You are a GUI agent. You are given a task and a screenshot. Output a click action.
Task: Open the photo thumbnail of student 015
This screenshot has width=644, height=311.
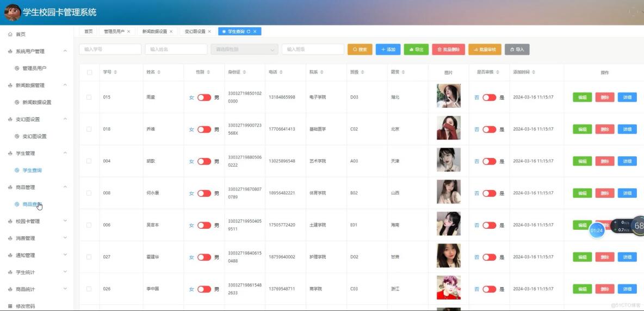(x=449, y=96)
